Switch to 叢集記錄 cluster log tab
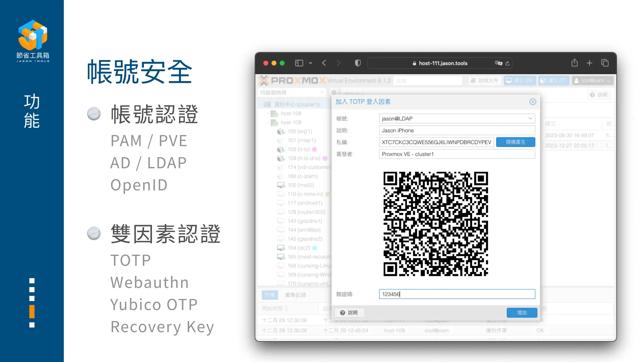 [295, 295]
